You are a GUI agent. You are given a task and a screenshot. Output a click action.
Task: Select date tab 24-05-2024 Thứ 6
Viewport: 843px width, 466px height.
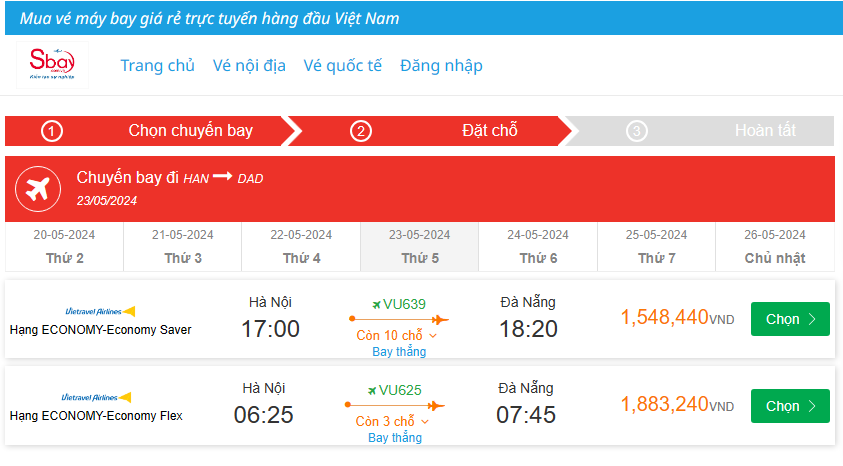538,246
